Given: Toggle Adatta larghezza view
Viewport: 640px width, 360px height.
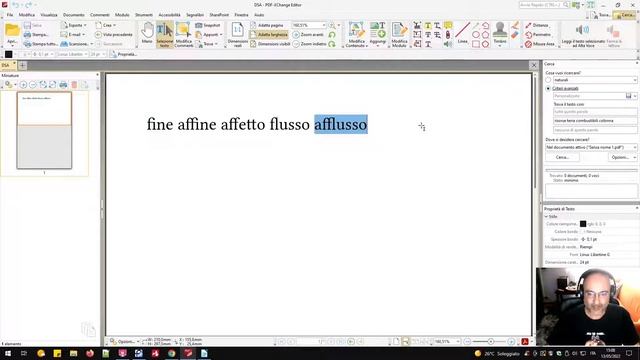Looking at the screenshot, I should click(x=269, y=35).
